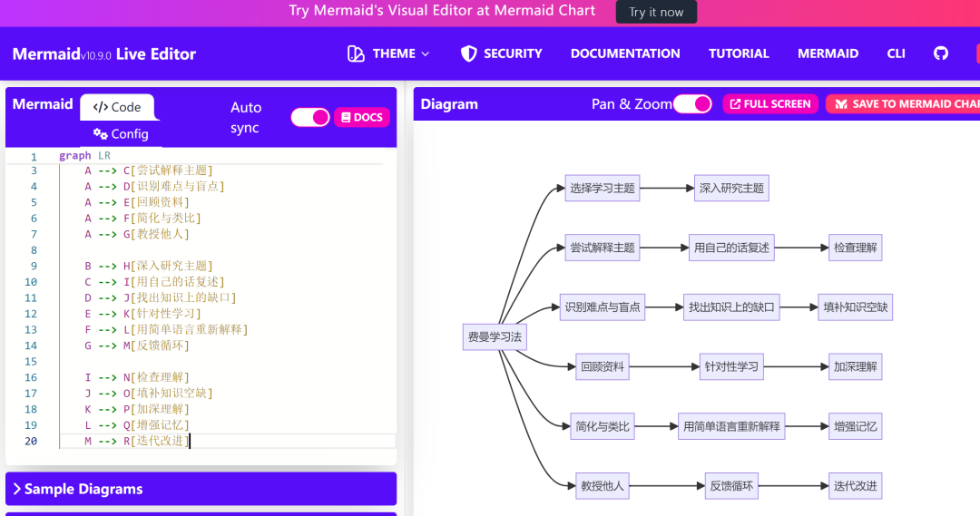Select the 教授他人 node
980x516 pixels.
coord(602,485)
